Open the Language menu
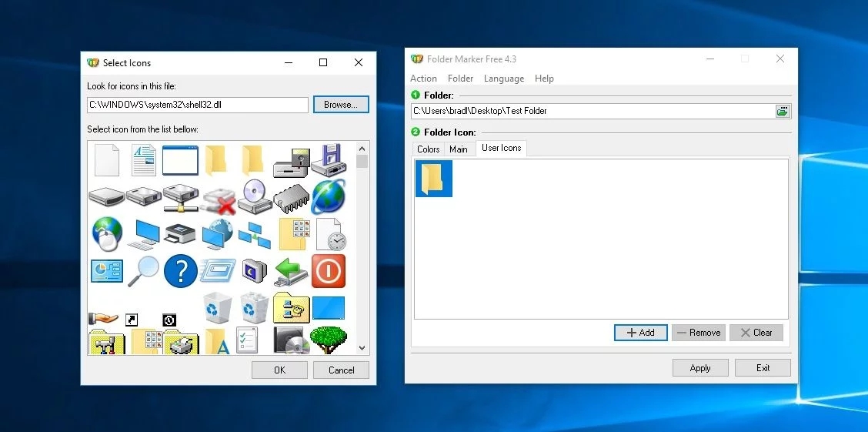868x432 pixels. [504, 79]
